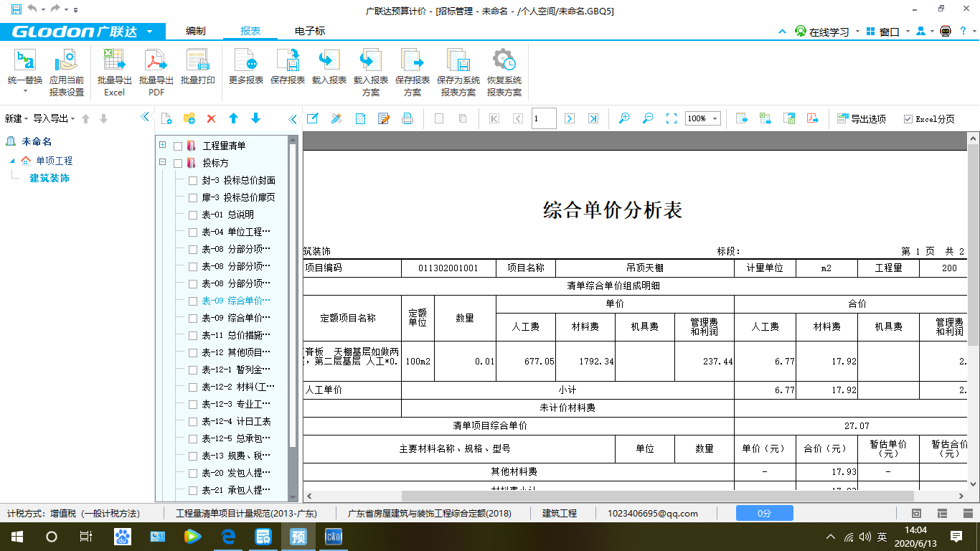
Task: Select 未命名 project root
Action: pos(37,141)
